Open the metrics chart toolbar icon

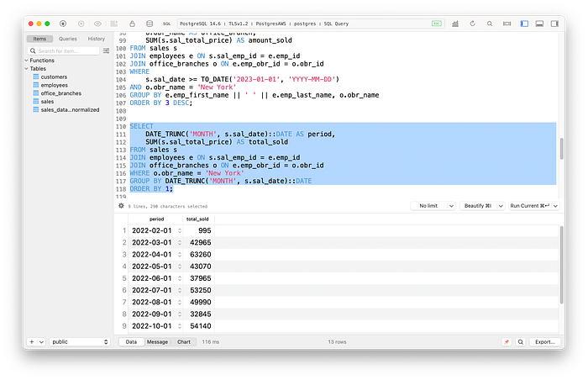(455, 24)
